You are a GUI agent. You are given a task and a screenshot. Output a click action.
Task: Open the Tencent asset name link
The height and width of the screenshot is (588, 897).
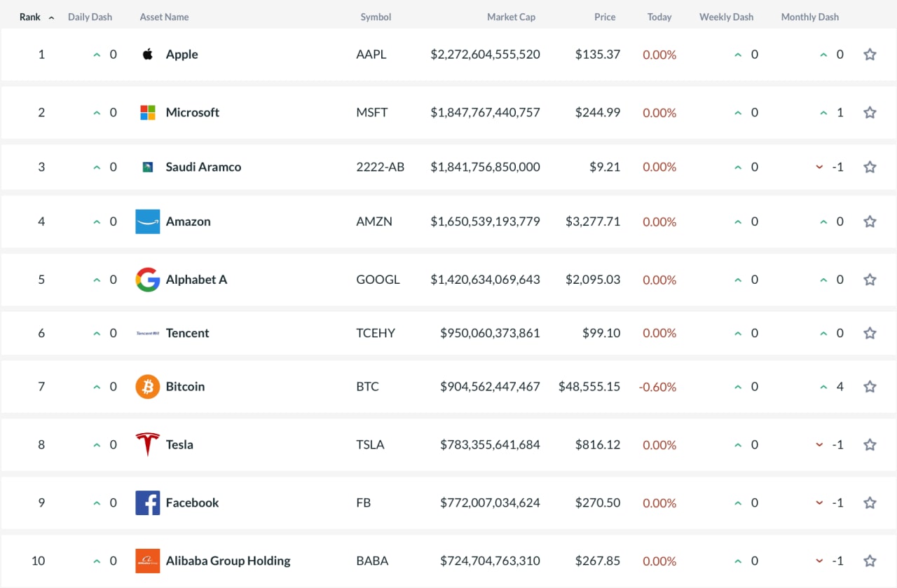[x=187, y=333]
